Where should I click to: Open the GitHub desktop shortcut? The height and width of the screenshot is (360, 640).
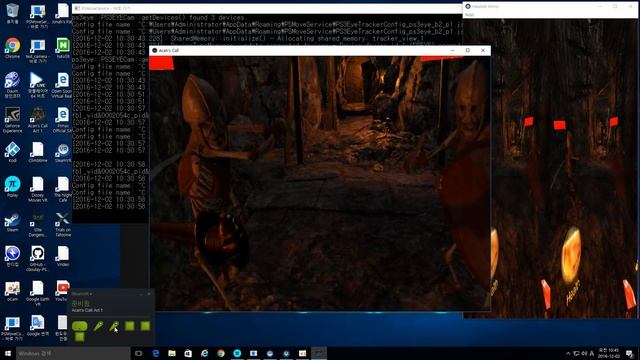(38, 258)
